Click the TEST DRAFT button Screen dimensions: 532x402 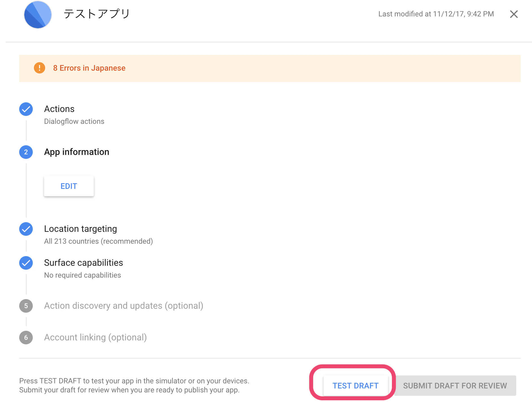point(356,386)
